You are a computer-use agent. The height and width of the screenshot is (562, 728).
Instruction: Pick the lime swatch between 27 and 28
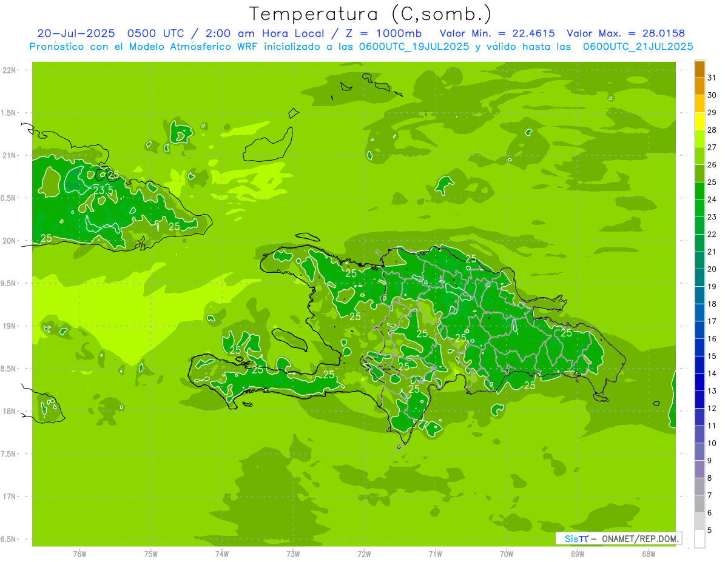tap(699, 138)
